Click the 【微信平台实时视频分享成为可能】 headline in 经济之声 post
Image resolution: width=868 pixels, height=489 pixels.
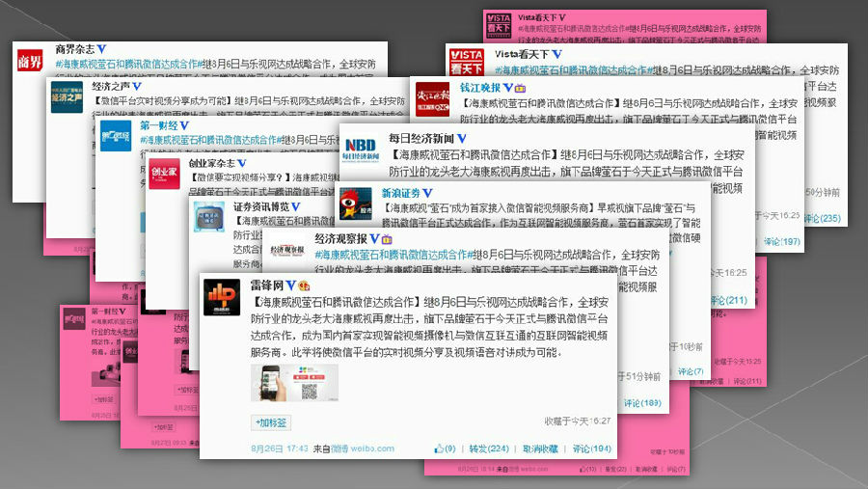coord(161,101)
